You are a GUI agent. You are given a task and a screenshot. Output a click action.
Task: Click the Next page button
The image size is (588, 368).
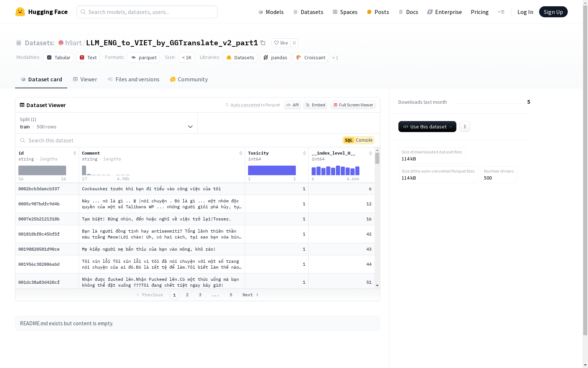[251, 295]
